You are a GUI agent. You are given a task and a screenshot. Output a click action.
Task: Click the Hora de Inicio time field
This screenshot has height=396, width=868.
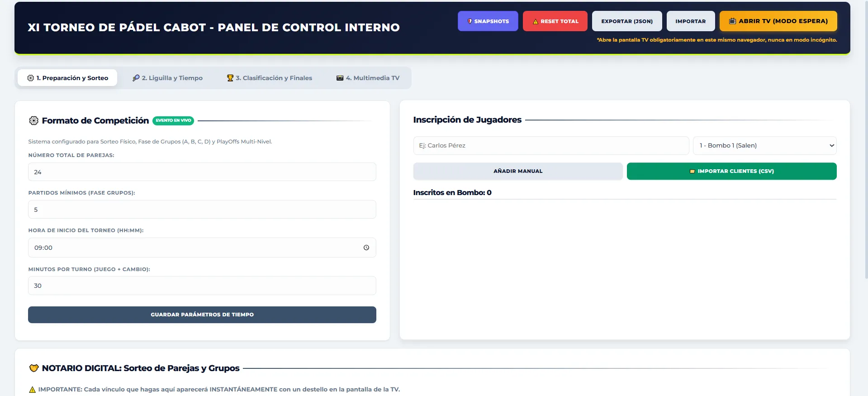point(202,248)
